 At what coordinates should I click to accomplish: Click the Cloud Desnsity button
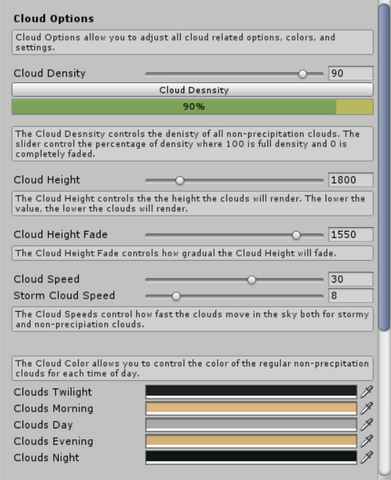click(x=193, y=90)
